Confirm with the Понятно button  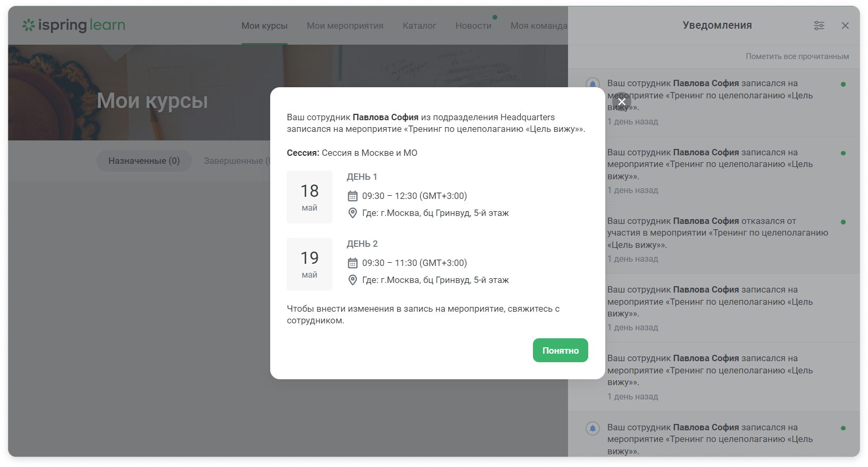tap(560, 351)
